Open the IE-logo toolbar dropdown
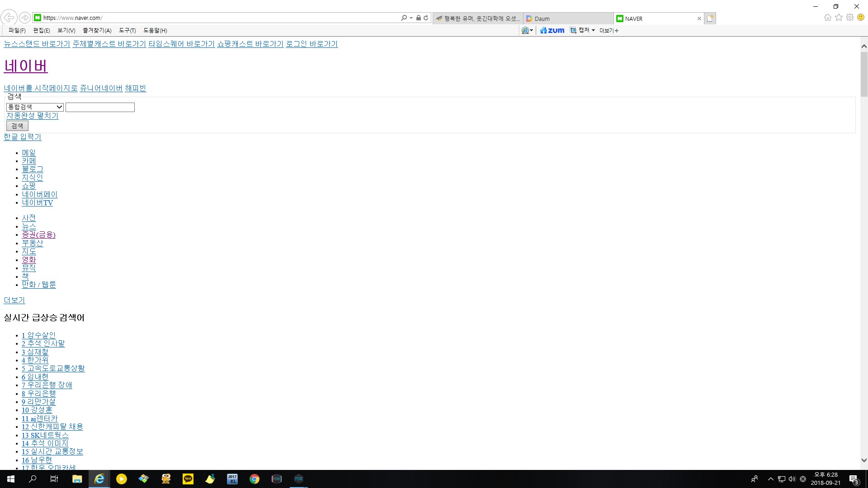Screen dimensions: 868x488 pyautogui.click(x=527, y=30)
